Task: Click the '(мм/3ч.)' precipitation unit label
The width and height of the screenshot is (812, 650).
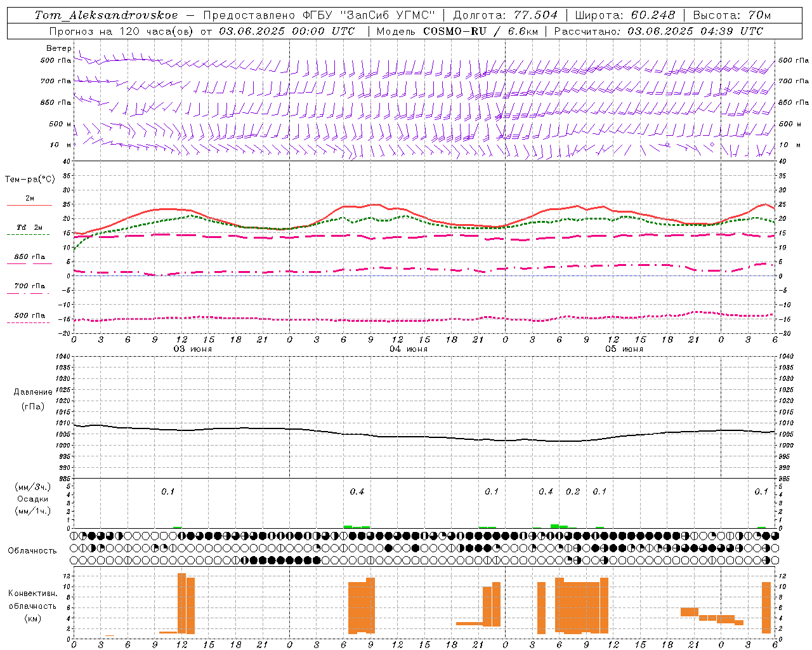Action: tap(33, 487)
